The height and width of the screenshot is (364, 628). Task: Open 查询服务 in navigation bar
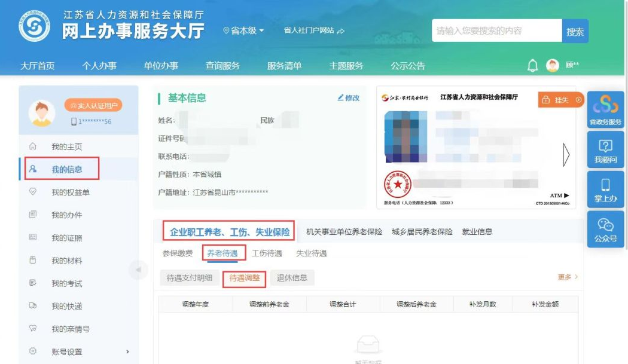[222, 66]
